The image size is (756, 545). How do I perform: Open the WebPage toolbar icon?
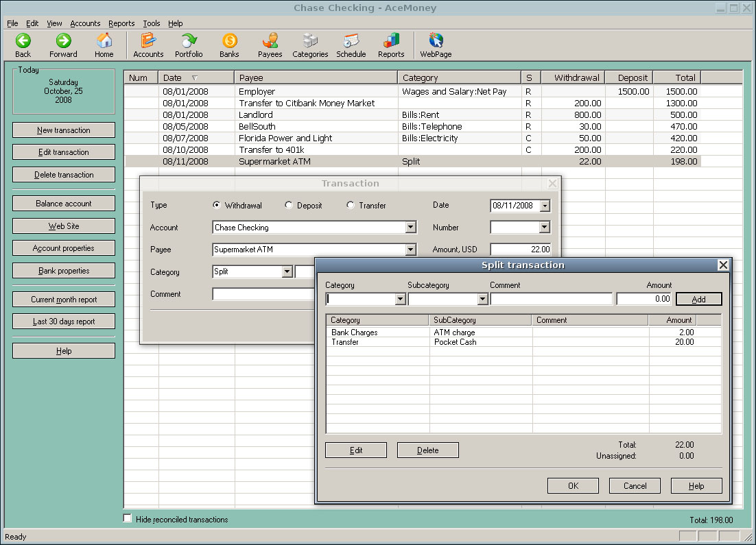point(436,45)
